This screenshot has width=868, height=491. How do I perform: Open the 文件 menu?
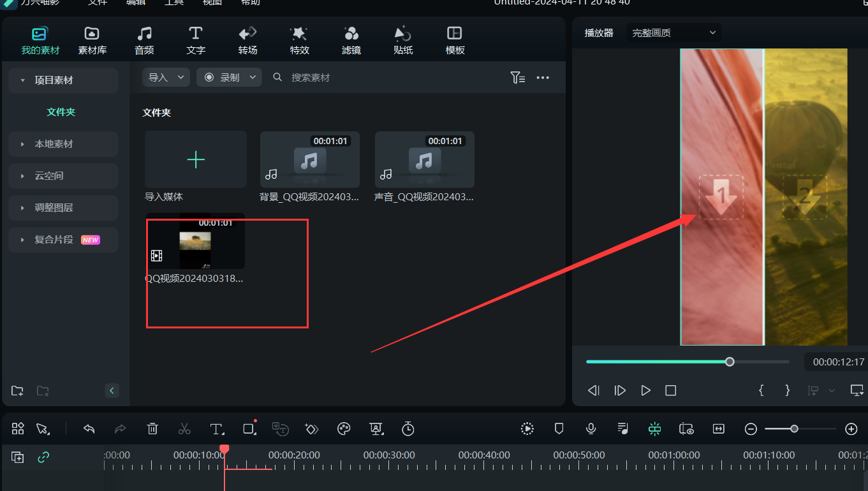(x=97, y=3)
